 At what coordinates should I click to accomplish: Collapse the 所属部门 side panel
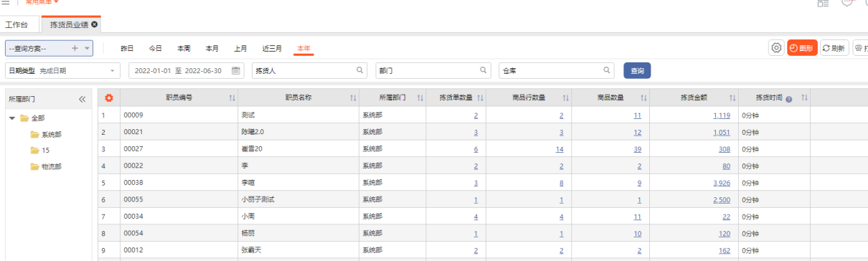click(x=82, y=99)
